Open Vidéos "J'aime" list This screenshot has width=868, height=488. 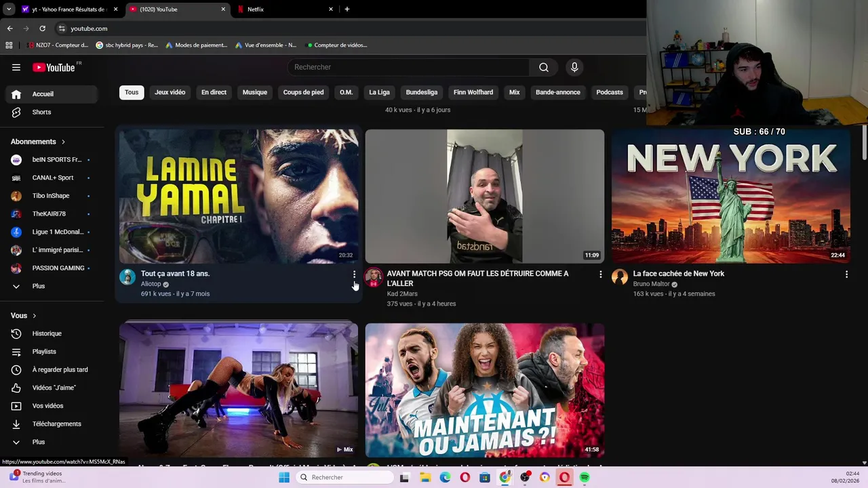52,388
